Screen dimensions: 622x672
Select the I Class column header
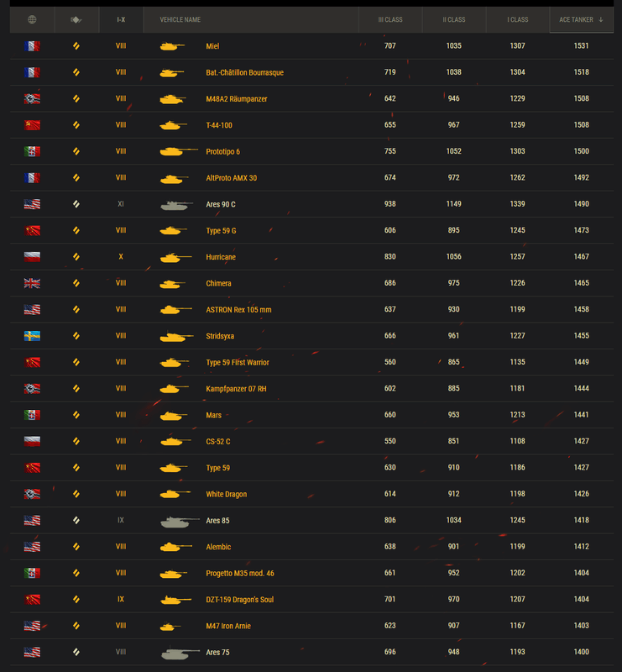click(518, 19)
